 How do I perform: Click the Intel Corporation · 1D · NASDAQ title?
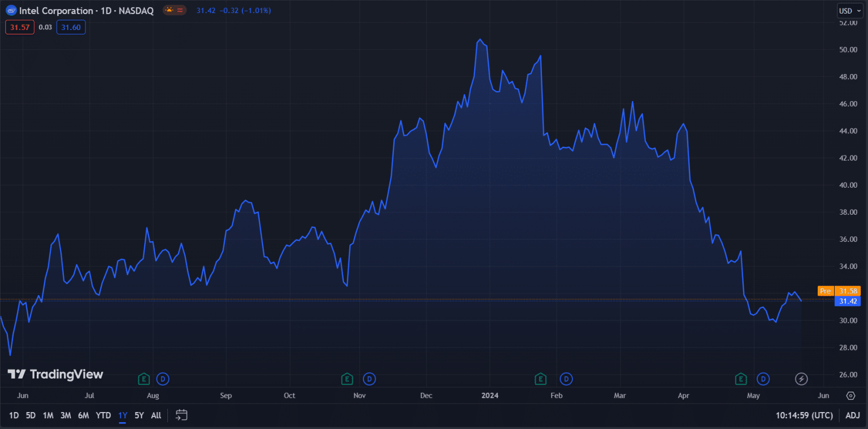(86, 11)
